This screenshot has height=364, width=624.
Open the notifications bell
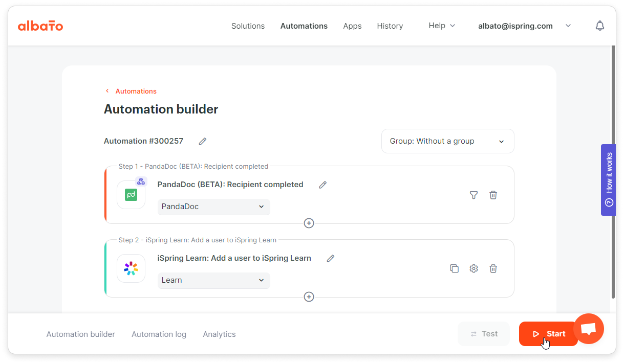click(x=600, y=26)
